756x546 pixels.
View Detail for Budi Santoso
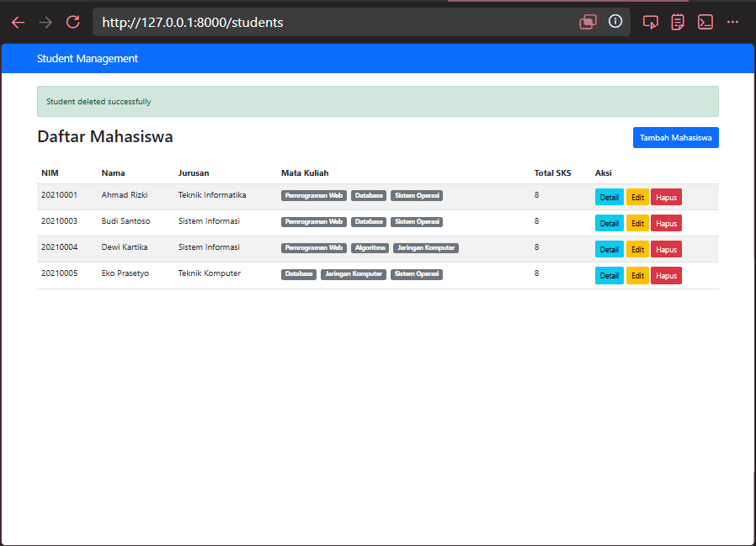click(x=609, y=223)
